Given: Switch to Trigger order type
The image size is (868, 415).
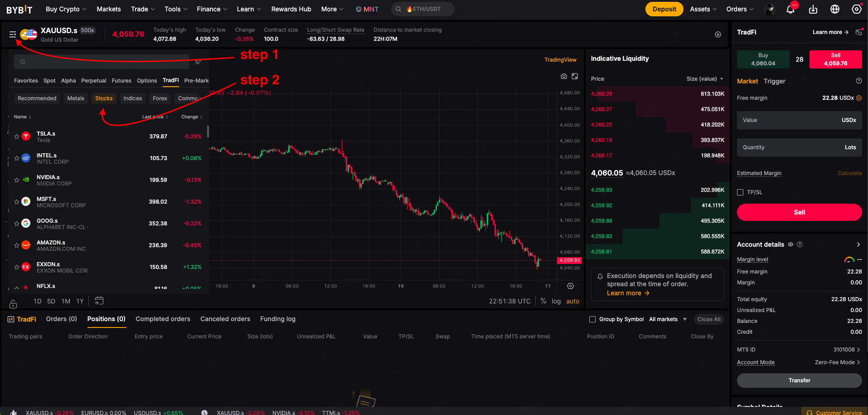Looking at the screenshot, I should [774, 81].
